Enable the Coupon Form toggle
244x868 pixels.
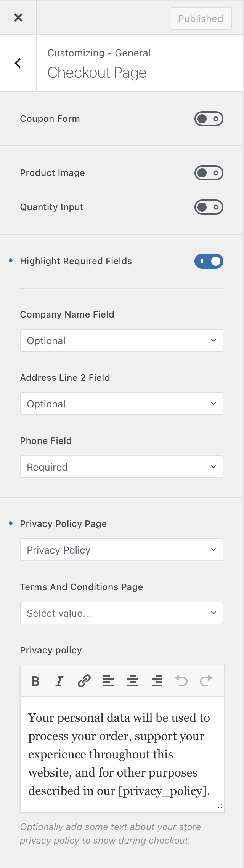pos(209,119)
